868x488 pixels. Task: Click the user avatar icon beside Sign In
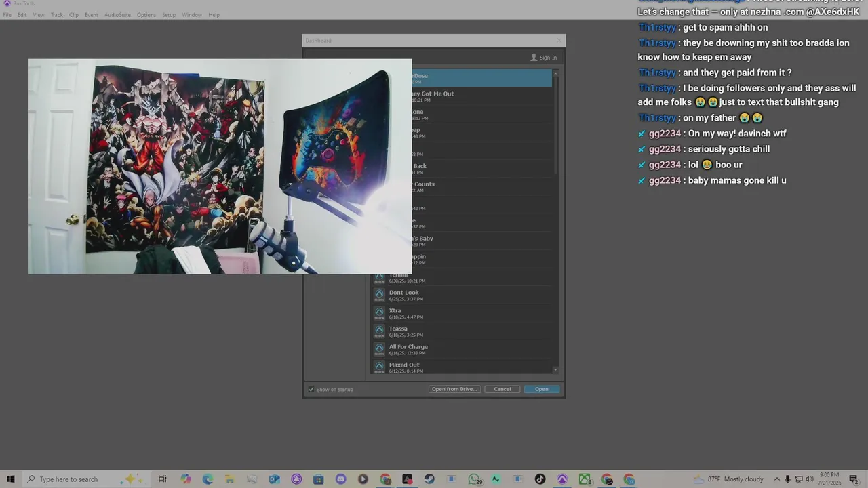[x=534, y=58]
